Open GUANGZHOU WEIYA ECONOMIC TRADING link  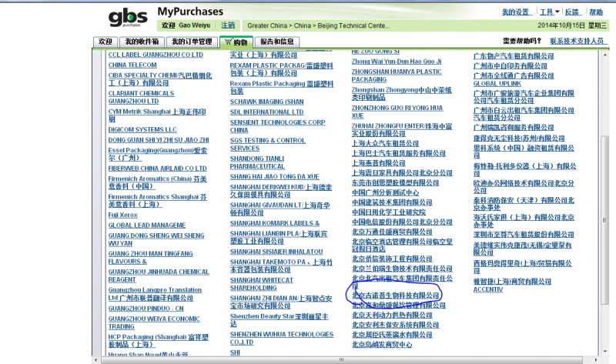point(154,322)
